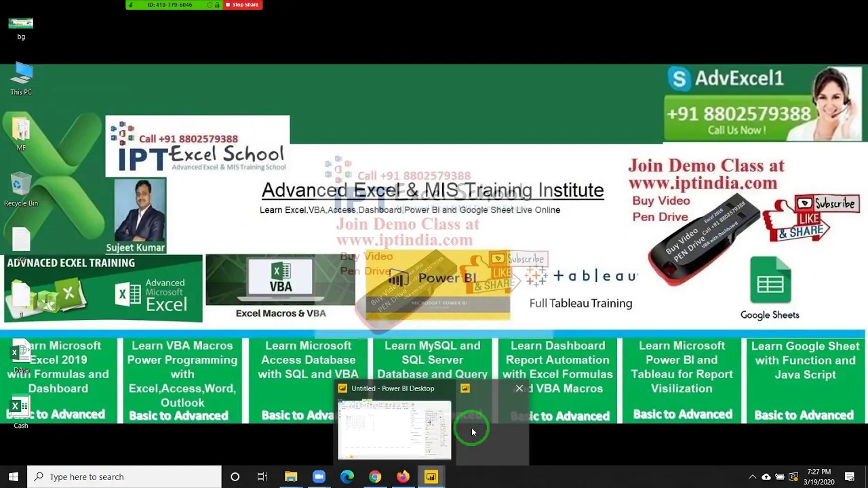The height and width of the screenshot is (488, 868).
Task: Open Microsoft Edge from the taskbar
Action: click(x=347, y=476)
